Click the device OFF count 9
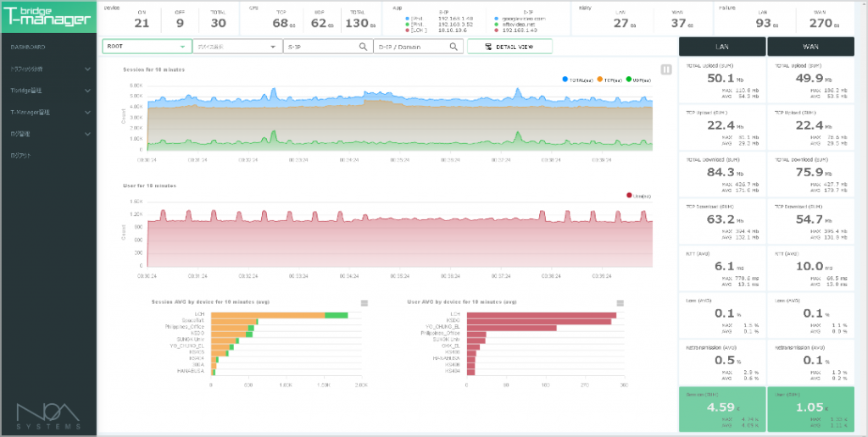Screen dimensions: 868x437 (x=180, y=23)
